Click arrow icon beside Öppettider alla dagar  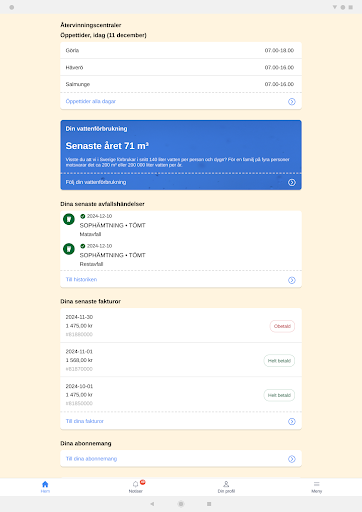pyautogui.click(x=292, y=102)
